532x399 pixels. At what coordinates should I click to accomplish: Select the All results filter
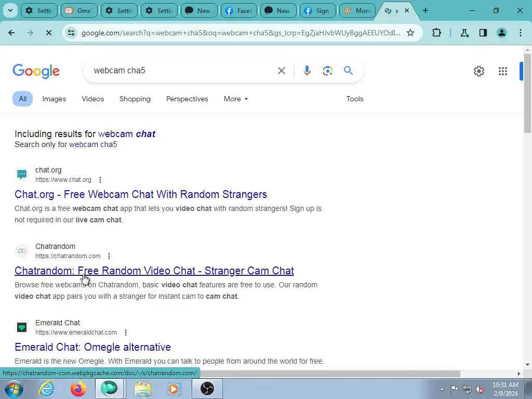[x=22, y=99]
